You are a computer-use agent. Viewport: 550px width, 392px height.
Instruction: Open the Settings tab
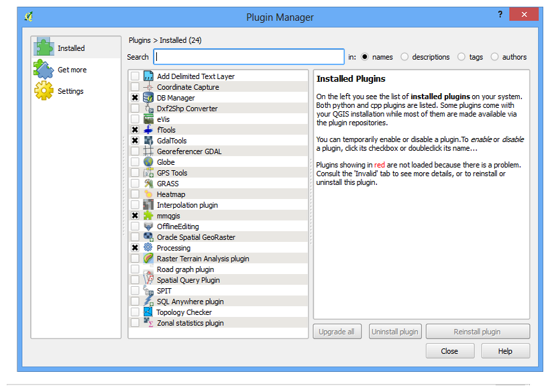coord(76,90)
